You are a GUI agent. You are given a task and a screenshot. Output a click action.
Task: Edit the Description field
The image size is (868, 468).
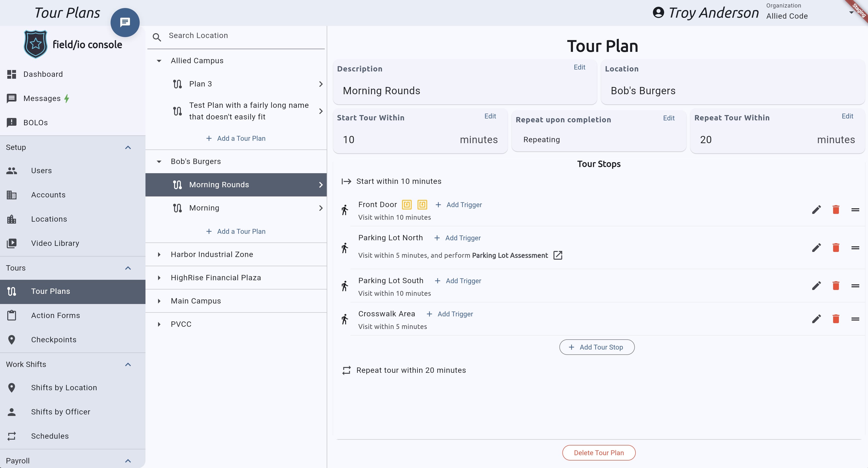click(579, 67)
